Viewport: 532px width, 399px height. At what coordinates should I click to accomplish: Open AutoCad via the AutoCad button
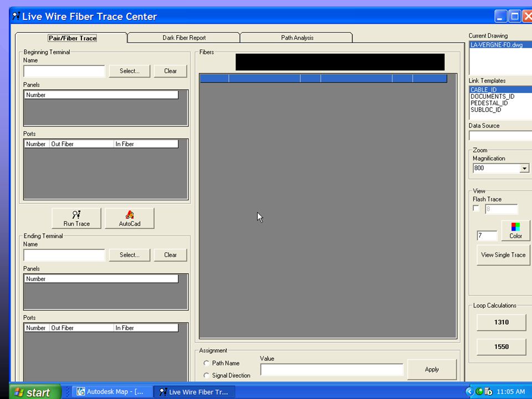pos(130,218)
